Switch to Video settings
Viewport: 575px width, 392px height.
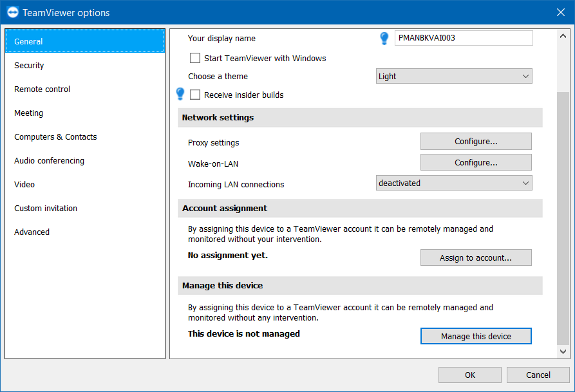(x=85, y=185)
